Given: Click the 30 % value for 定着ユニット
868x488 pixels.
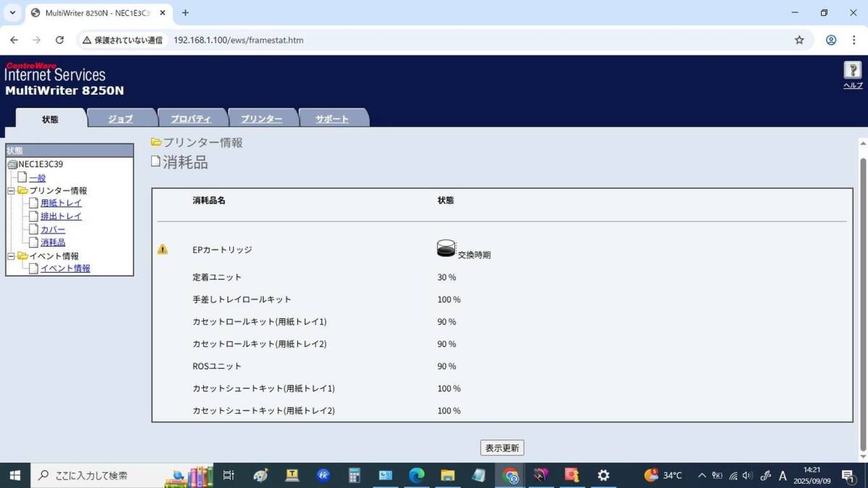Looking at the screenshot, I should point(447,277).
